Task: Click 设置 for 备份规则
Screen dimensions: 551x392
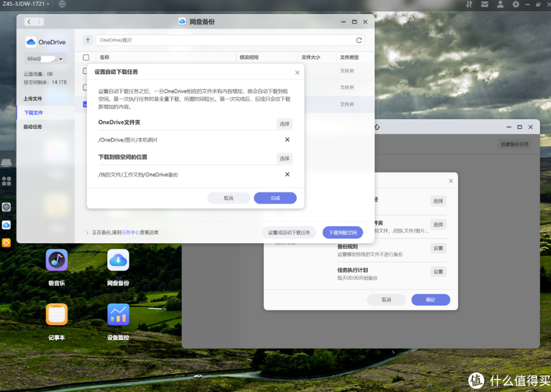Action: 438,248
